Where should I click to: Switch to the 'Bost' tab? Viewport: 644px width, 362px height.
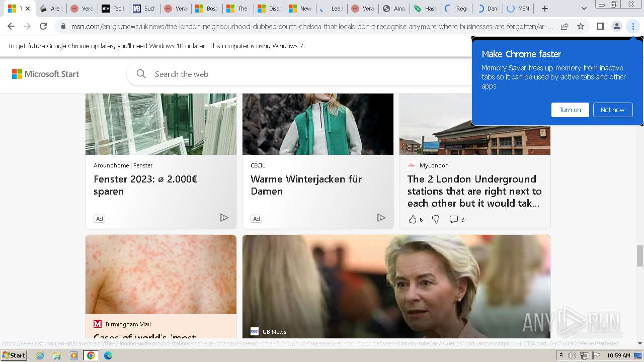[206, 9]
